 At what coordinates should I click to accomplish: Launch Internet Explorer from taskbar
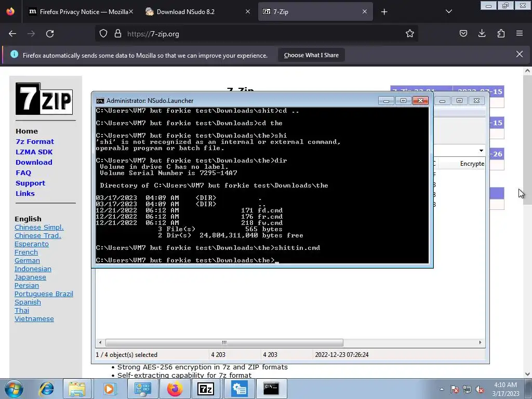point(46,389)
